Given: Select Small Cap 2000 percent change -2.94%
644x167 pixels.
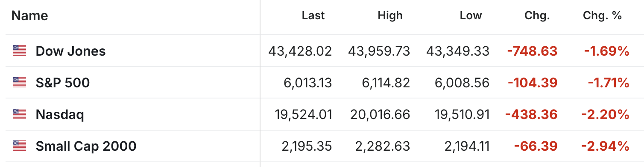Looking at the screenshot, I should [605, 146].
